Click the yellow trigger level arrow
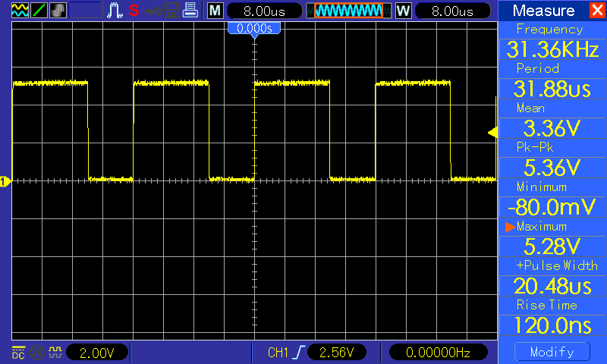Image resolution: width=607 pixels, height=364 pixels. (492, 133)
